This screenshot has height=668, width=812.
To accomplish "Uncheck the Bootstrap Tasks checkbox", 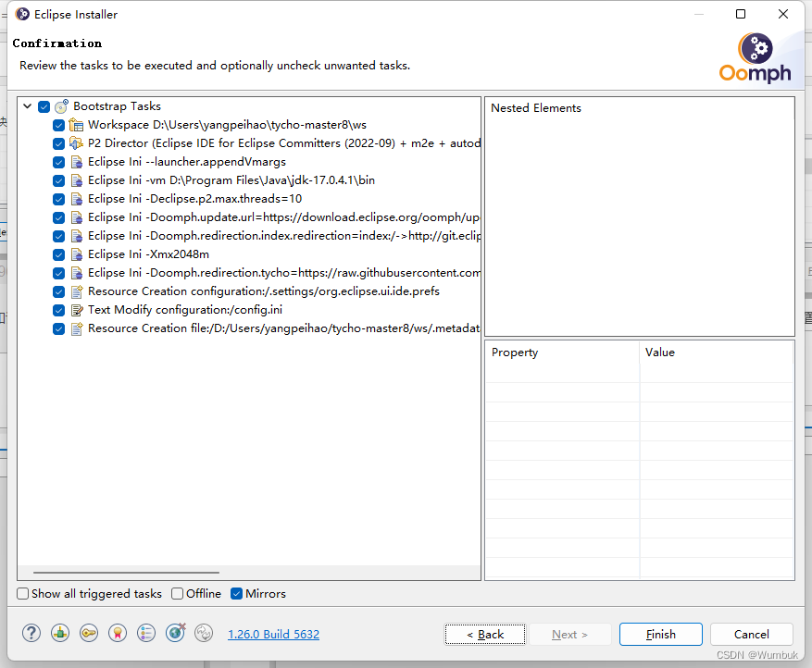I will pyautogui.click(x=44, y=106).
